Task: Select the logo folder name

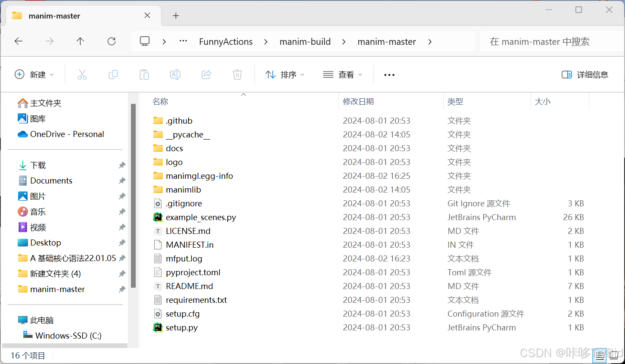Action: pyautogui.click(x=174, y=162)
